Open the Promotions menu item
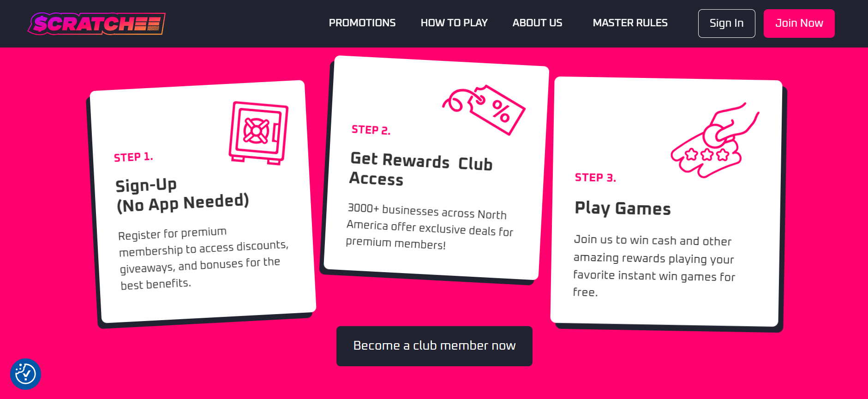The height and width of the screenshot is (399, 868). (362, 23)
